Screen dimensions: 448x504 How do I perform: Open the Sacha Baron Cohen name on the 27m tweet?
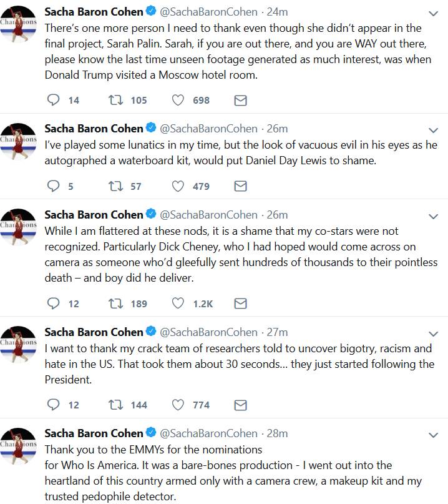pos(94,332)
